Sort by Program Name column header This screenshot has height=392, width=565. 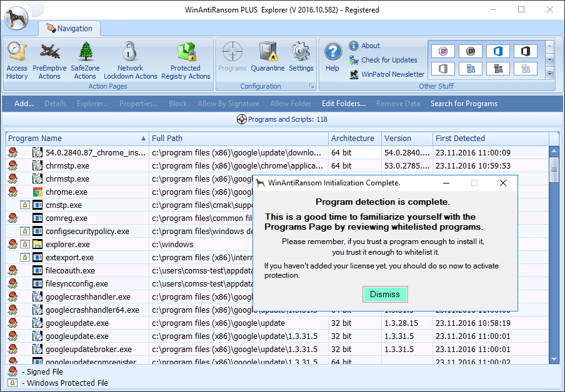coord(77,139)
